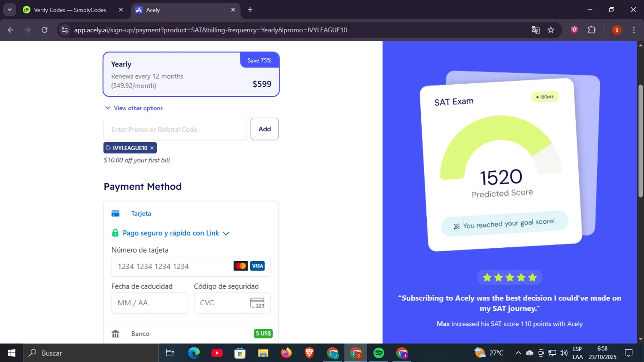
Task: Open File Explorer from taskbar
Action: [x=263, y=353]
